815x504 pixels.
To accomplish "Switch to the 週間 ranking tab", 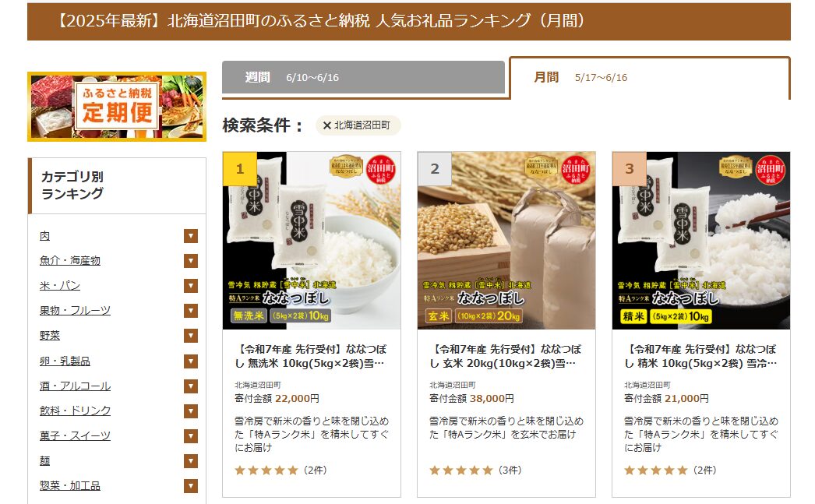I will (363, 77).
